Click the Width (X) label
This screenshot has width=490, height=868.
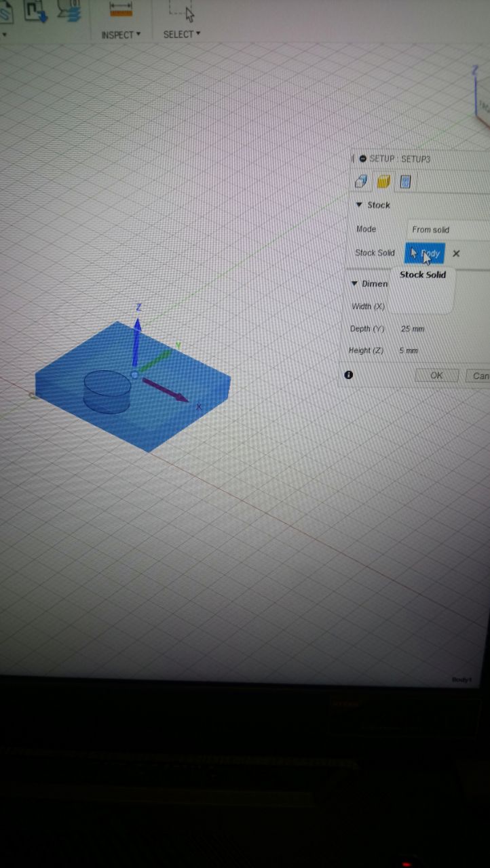369,307
